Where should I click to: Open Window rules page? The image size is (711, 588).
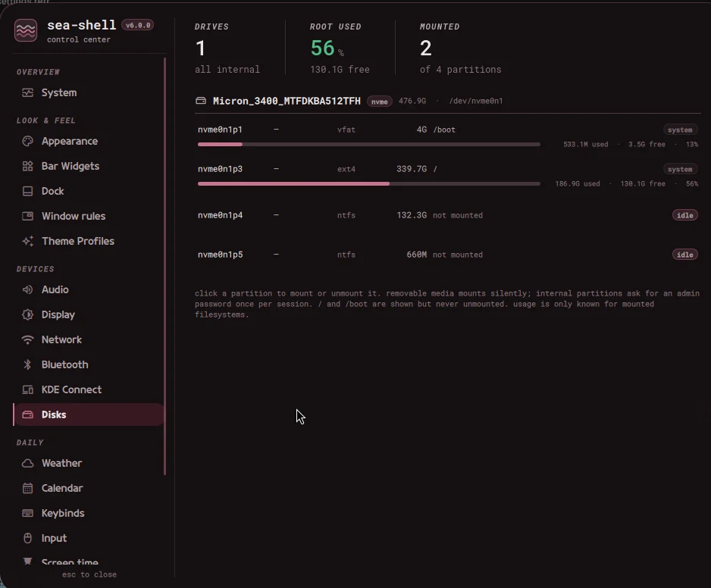[89, 216]
